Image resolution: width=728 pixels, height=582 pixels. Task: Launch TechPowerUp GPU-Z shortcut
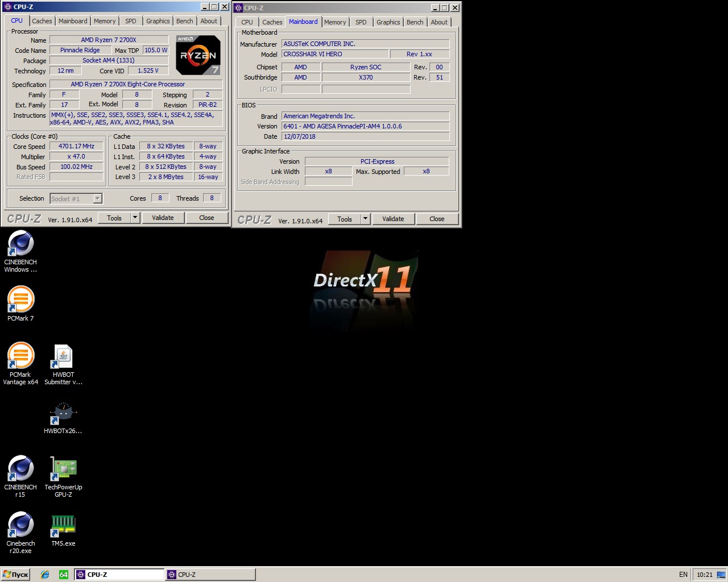(x=63, y=476)
